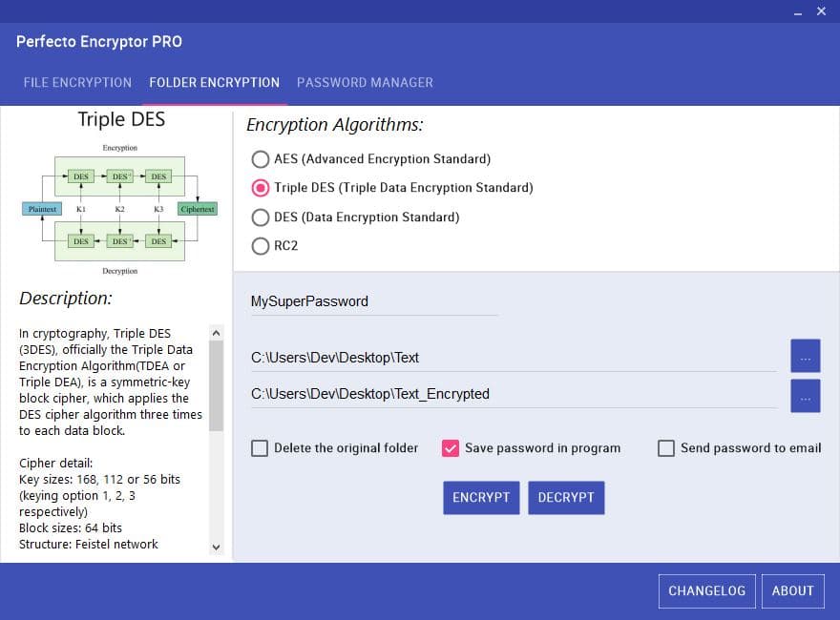Enable Send password to email

point(666,448)
